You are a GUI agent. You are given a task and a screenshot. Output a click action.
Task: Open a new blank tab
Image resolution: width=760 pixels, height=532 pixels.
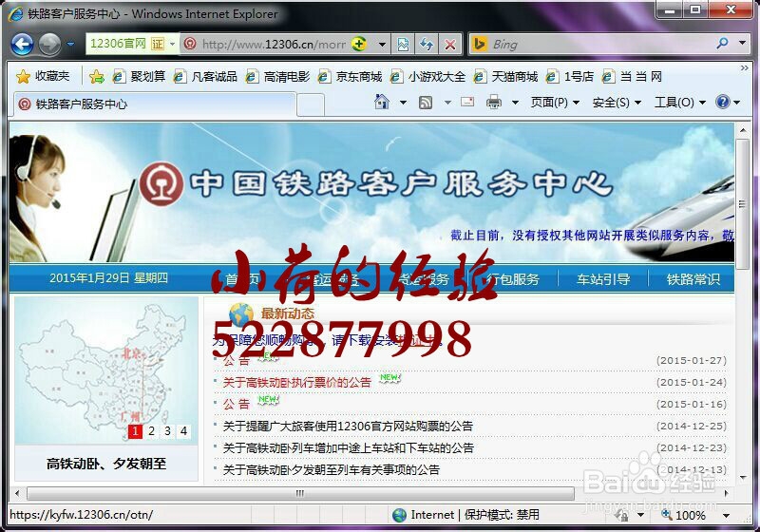(311, 104)
